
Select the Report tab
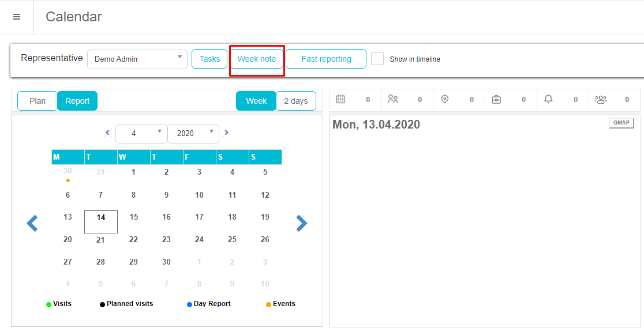tap(77, 101)
